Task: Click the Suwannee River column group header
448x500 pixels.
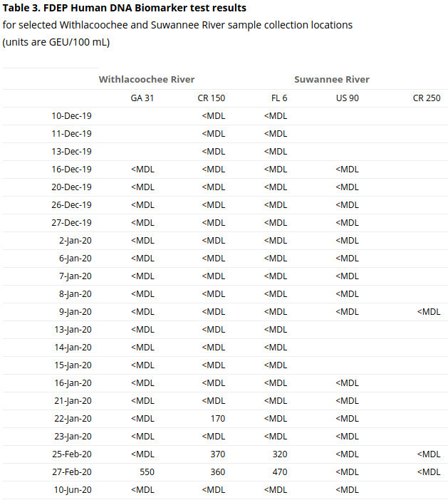Action: pos(331,79)
